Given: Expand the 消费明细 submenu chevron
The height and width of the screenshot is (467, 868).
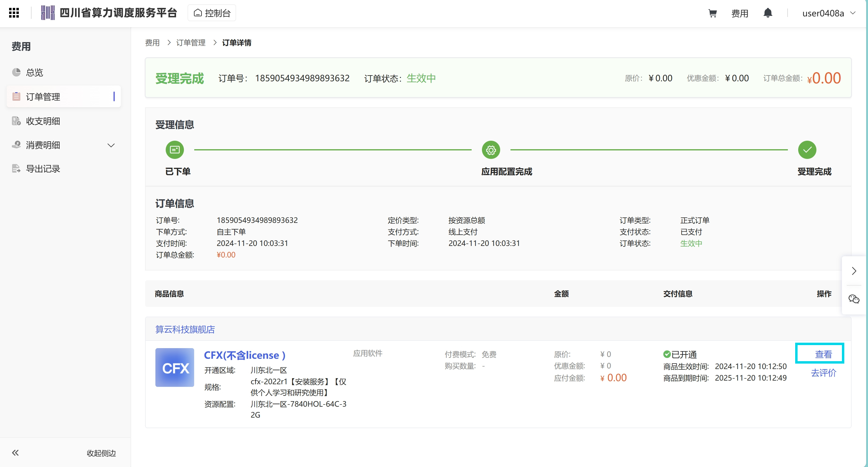Looking at the screenshot, I should [111, 145].
